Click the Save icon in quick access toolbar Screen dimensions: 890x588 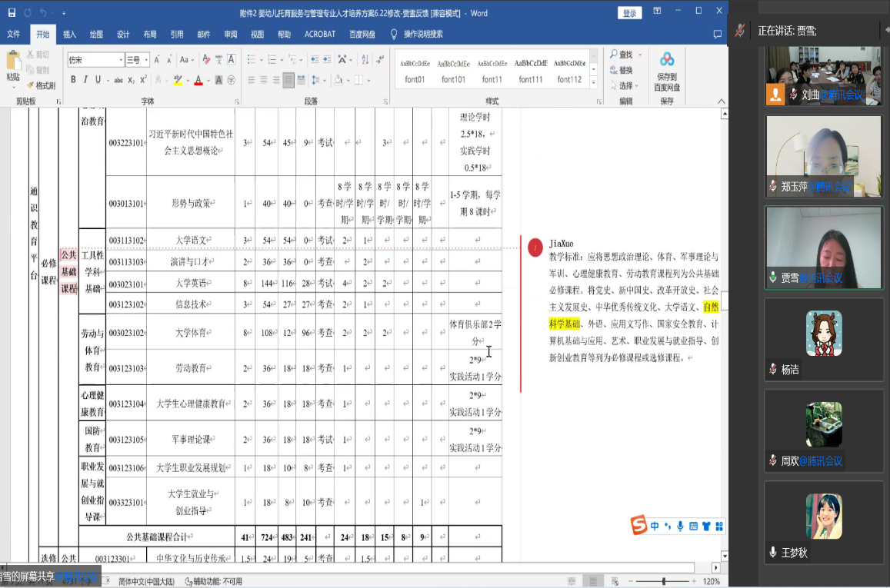click(12, 13)
